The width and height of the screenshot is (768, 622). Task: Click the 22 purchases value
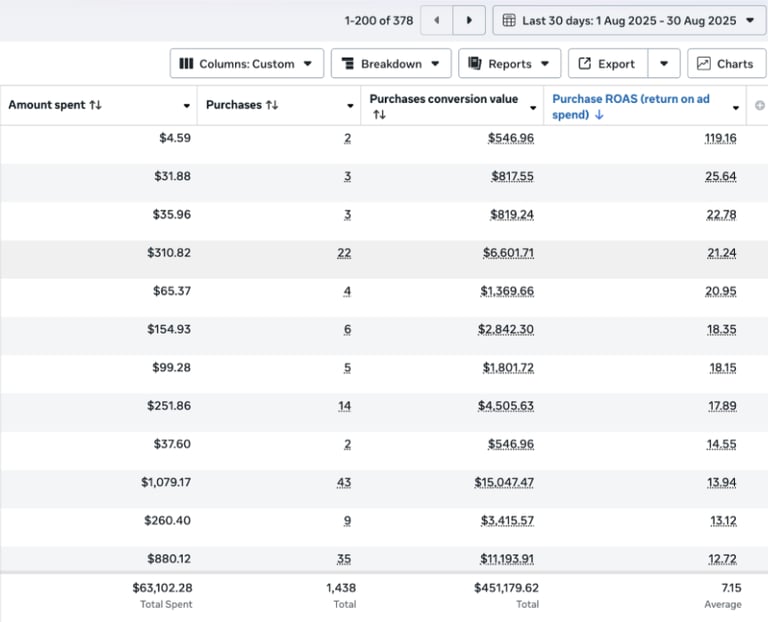[x=344, y=253]
